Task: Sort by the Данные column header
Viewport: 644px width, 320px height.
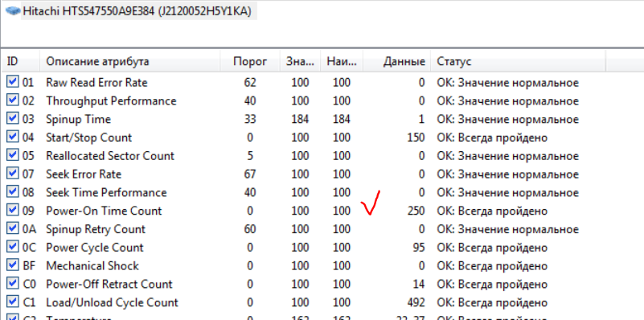Action: point(396,62)
